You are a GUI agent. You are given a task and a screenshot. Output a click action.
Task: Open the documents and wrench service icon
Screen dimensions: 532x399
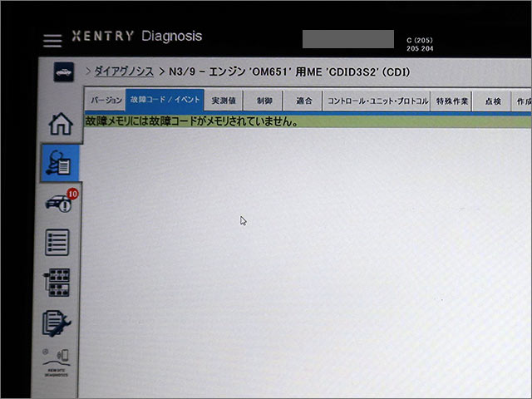click(x=57, y=323)
